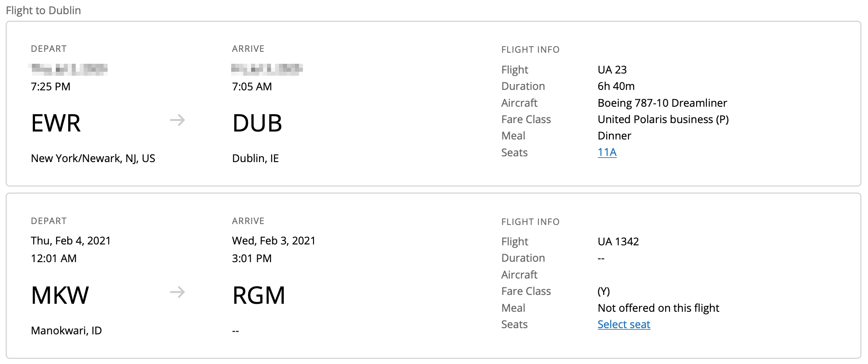868x364 pixels.
Task: Click the arrow between EWR and DUB
Action: click(x=177, y=120)
